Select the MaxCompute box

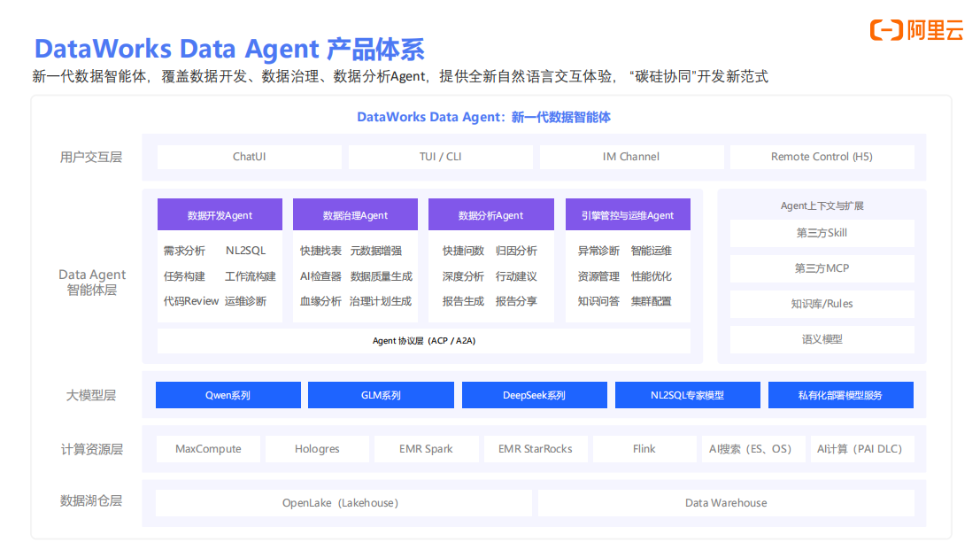[x=208, y=449]
